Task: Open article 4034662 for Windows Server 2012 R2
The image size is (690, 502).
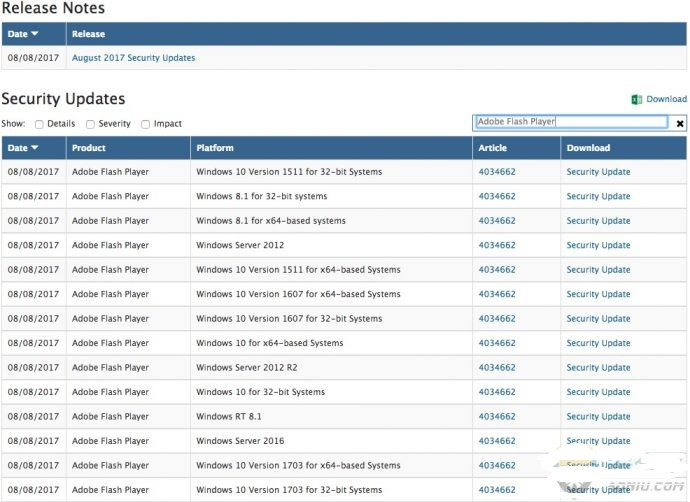Action: tap(497, 367)
